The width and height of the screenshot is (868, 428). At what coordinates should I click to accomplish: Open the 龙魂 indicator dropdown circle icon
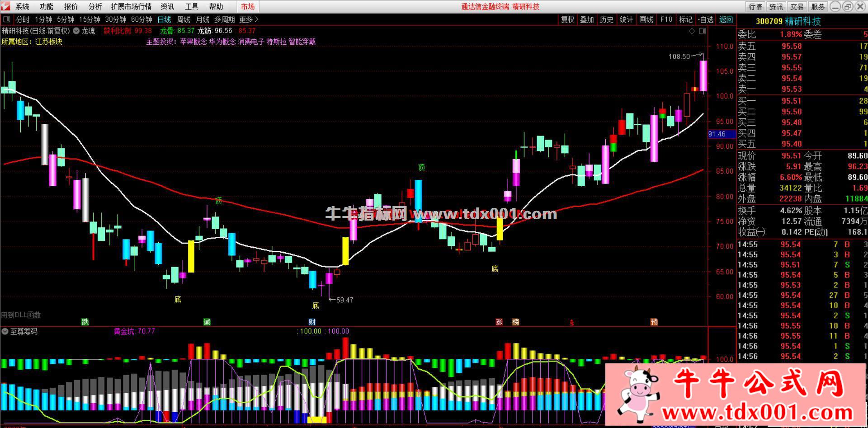(76, 31)
